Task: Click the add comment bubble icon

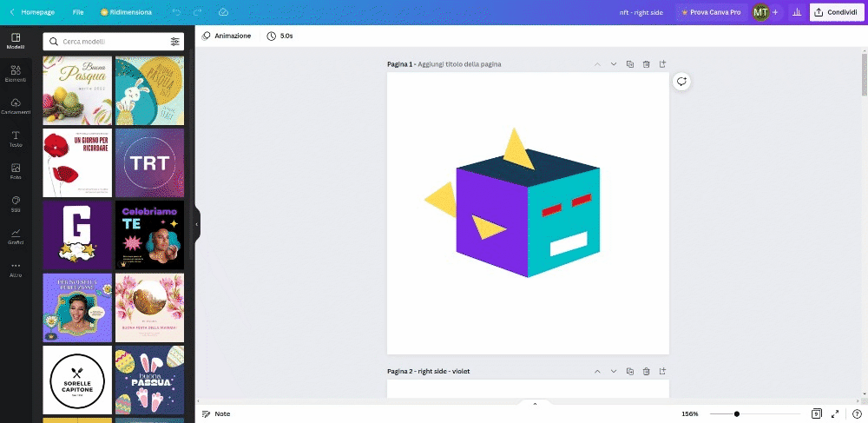Action: (x=682, y=82)
